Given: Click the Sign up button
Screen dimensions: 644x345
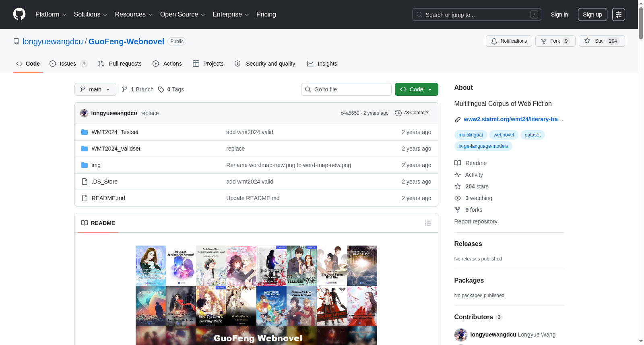Looking at the screenshot, I should click(x=592, y=14).
